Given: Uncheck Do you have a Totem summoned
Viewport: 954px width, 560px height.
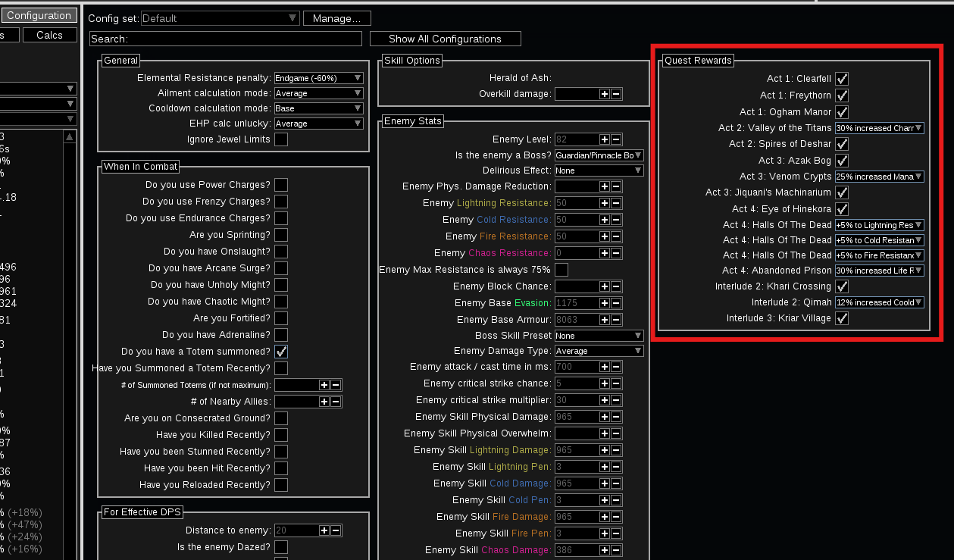Looking at the screenshot, I should (281, 352).
